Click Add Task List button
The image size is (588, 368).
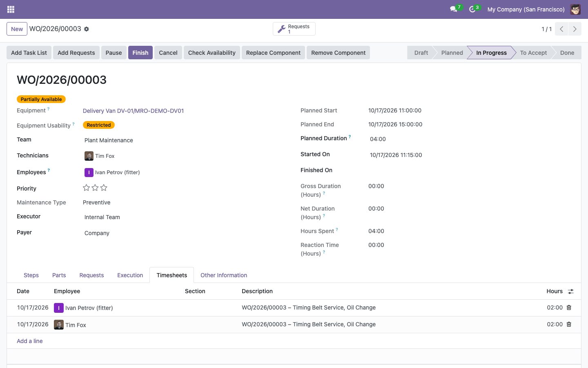[29, 53]
